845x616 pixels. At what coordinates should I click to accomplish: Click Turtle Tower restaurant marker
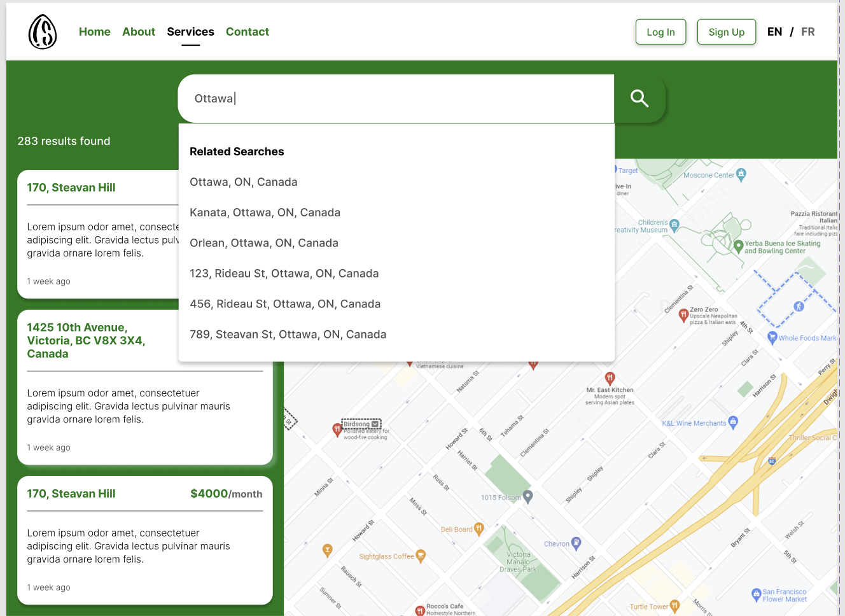point(674,606)
